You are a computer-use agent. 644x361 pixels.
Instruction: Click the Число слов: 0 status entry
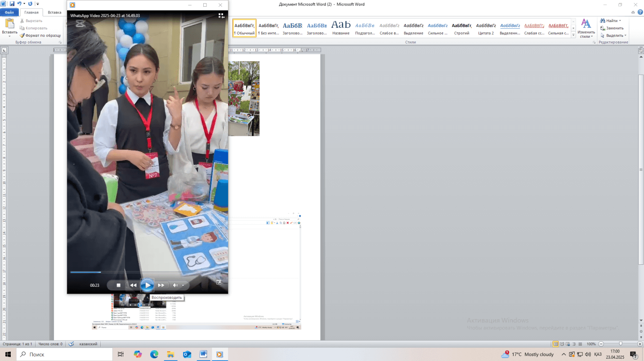50,344
